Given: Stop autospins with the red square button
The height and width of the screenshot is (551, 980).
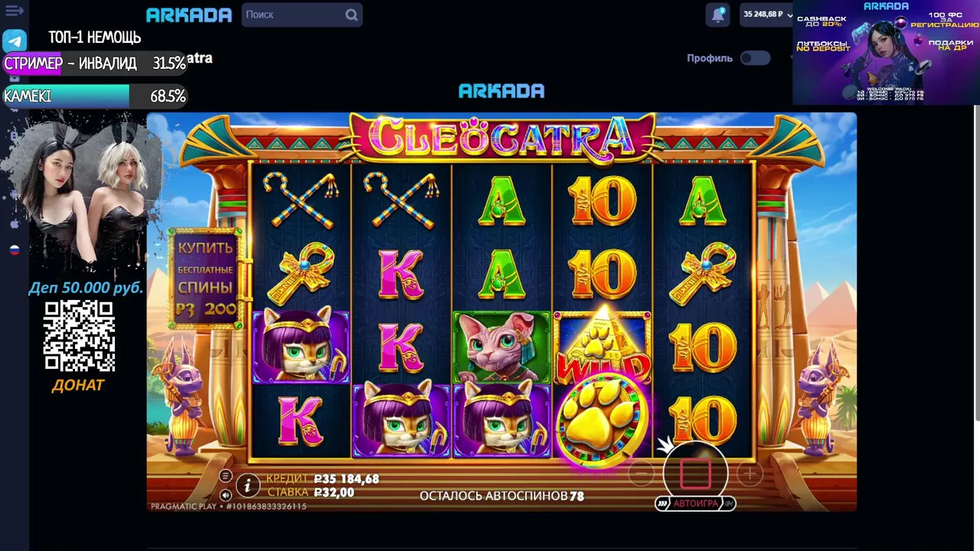Looking at the screenshot, I should (x=695, y=474).
